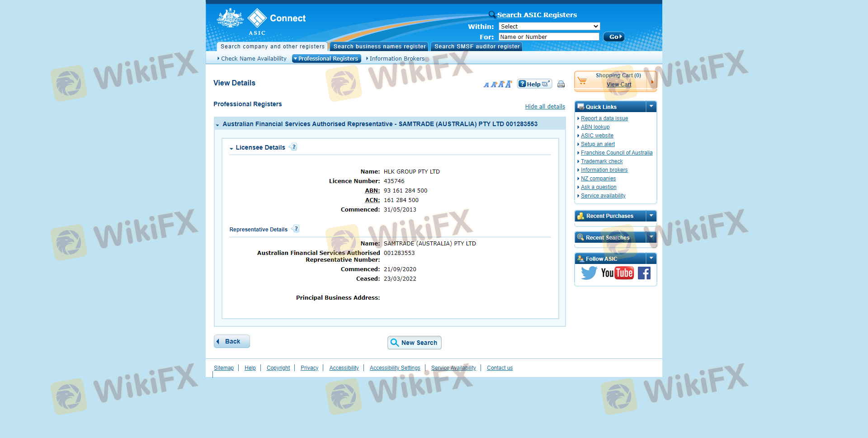Open the Search SMSF auditor register tab
Viewport: 868px width, 438px height.
(476, 47)
